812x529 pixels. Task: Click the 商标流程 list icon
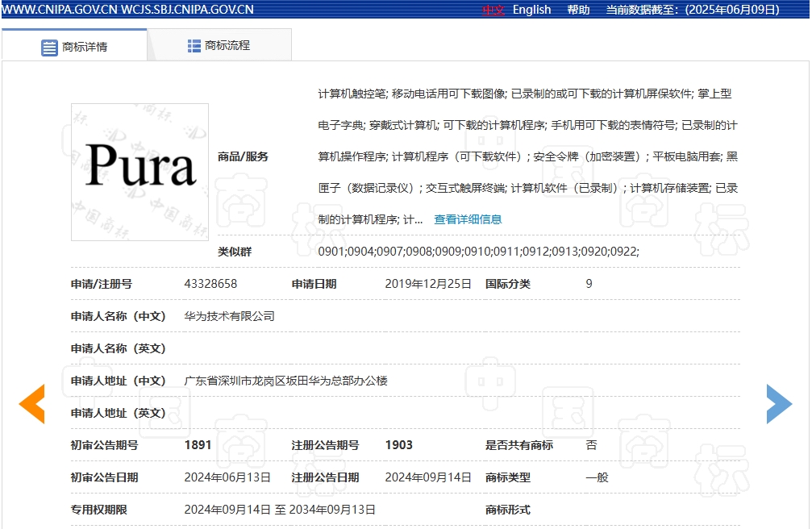pyautogui.click(x=194, y=46)
